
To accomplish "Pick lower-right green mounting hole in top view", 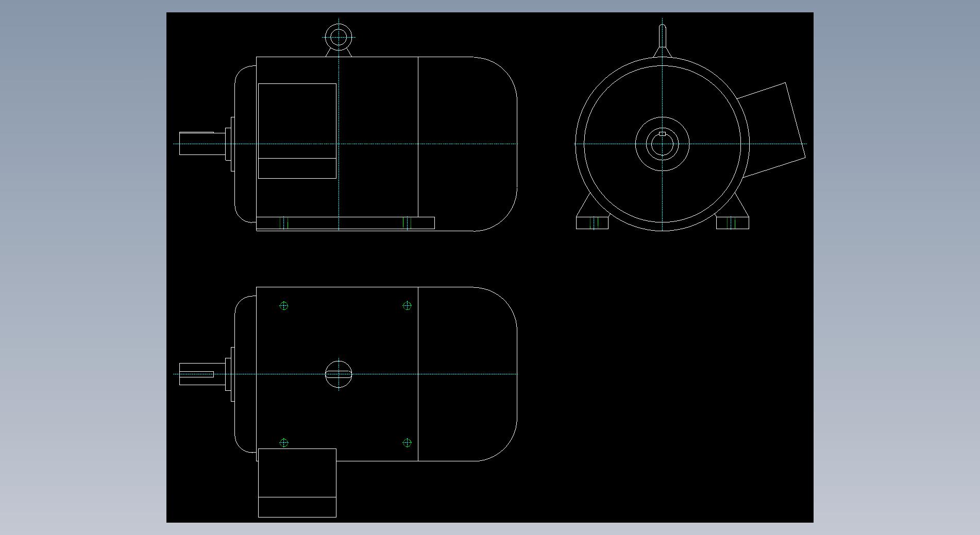I will [407, 443].
